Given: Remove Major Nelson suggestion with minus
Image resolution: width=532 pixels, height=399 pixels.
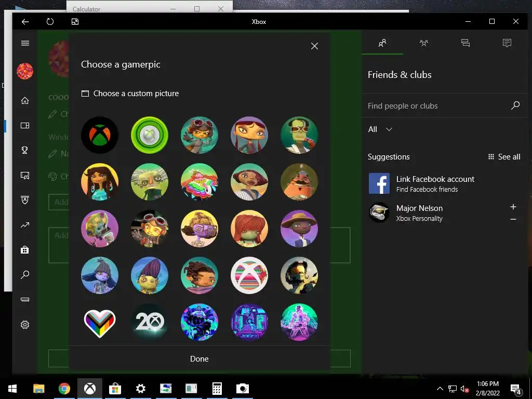Looking at the screenshot, I should click(513, 220).
